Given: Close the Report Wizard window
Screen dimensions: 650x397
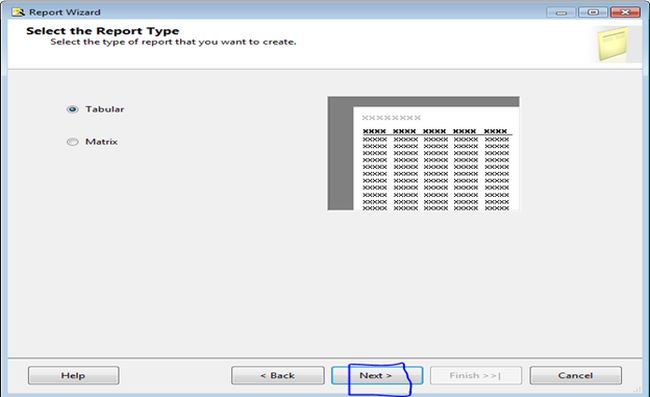Looking at the screenshot, I should coord(625,12).
